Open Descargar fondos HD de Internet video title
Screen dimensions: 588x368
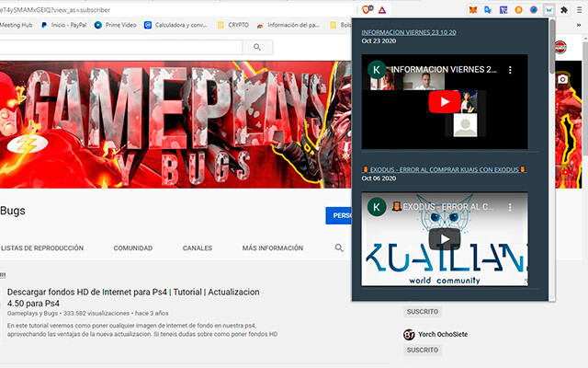133,297
